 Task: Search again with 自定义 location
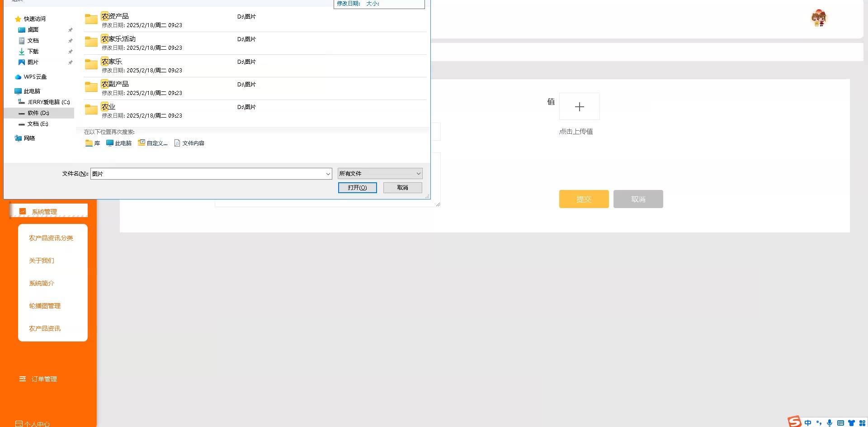coord(153,143)
